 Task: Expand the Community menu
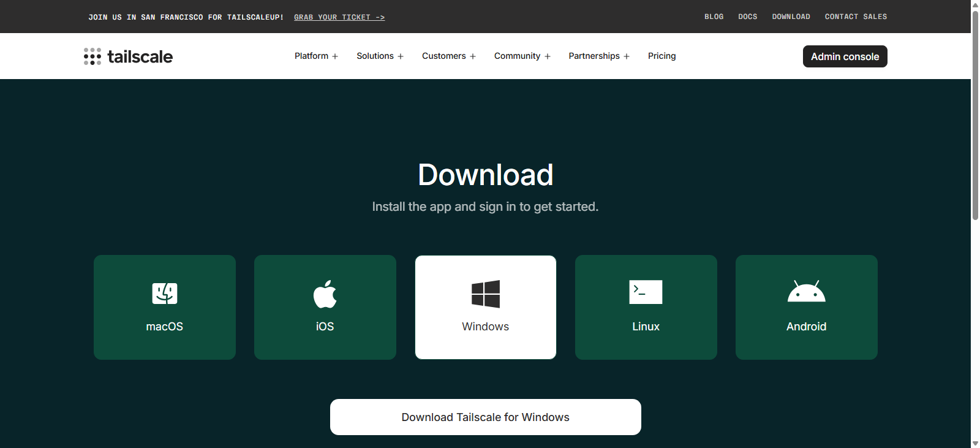[522, 56]
